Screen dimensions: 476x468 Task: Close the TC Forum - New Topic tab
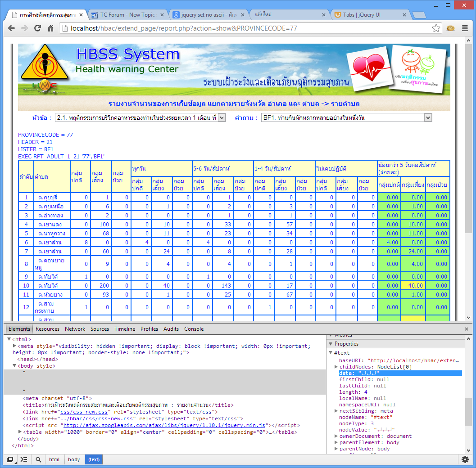coord(162,15)
